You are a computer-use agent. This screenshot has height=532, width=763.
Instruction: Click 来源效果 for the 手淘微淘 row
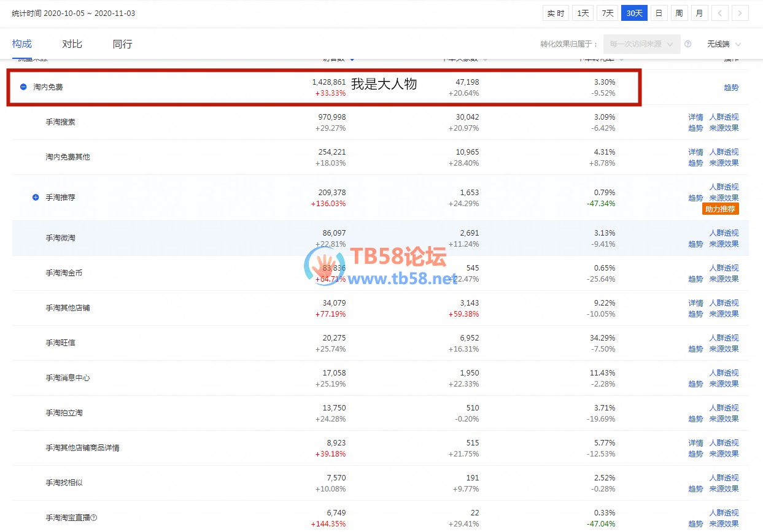(724, 244)
